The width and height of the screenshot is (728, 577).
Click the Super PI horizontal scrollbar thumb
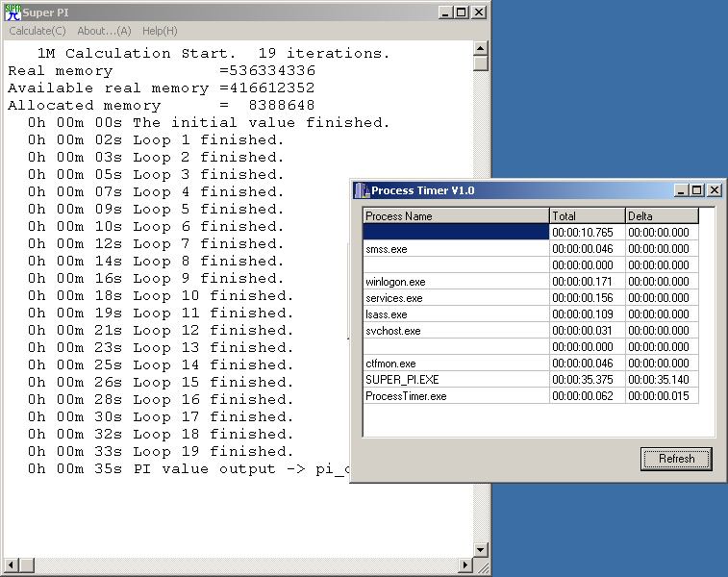27,565
